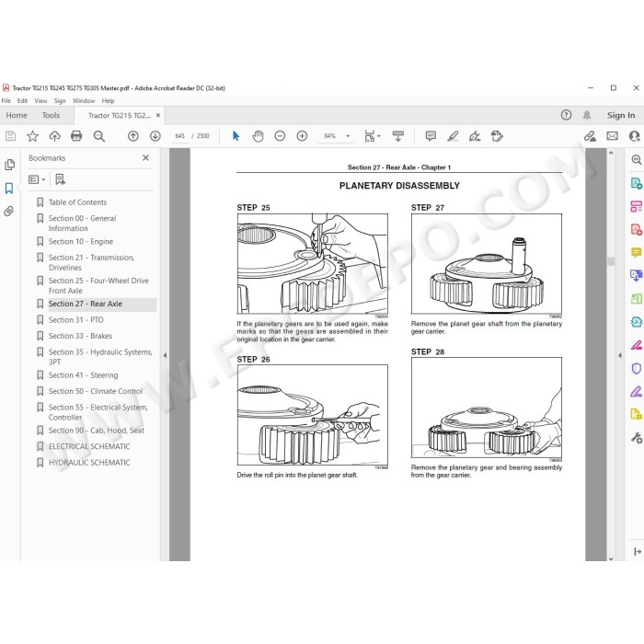Image resolution: width=644 pixels, height=644 pixels.
Task: Click the Save file icon
Action: (11, 136)
